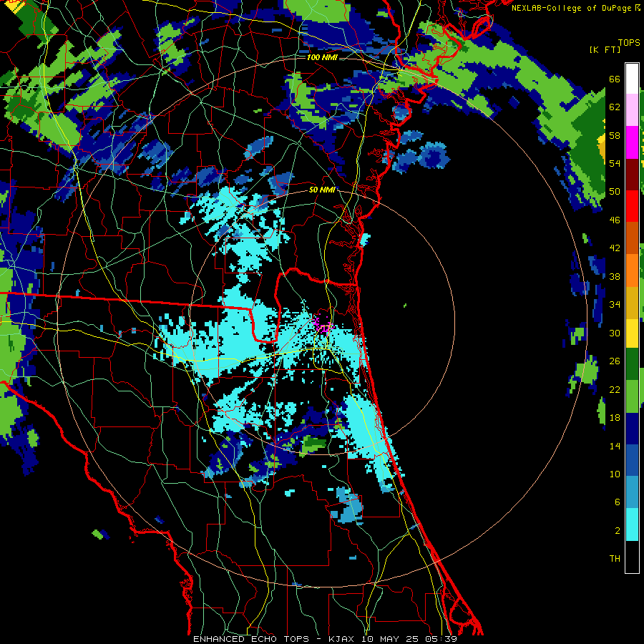This screenshot has height=644, width=644.
Task: Pick the dark green legend swatch
Action: 632,364
